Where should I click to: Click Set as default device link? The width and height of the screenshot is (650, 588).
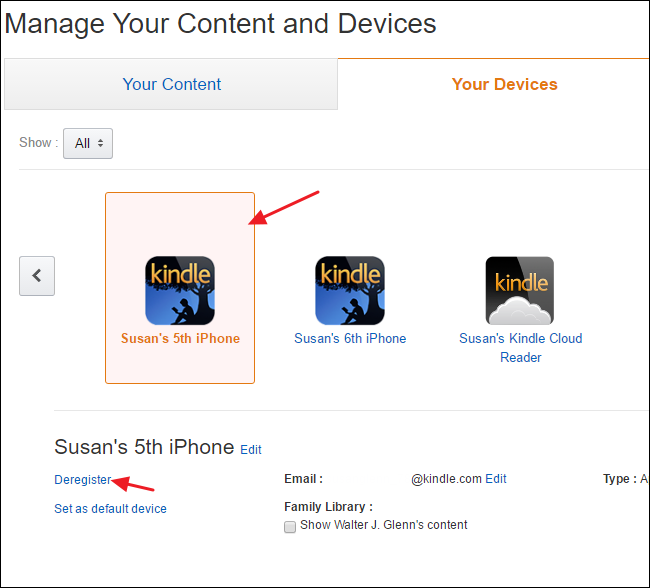point(110,509)
